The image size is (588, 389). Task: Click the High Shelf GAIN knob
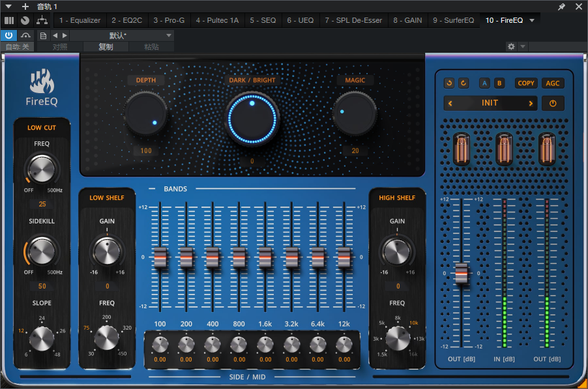click(397, 252)
